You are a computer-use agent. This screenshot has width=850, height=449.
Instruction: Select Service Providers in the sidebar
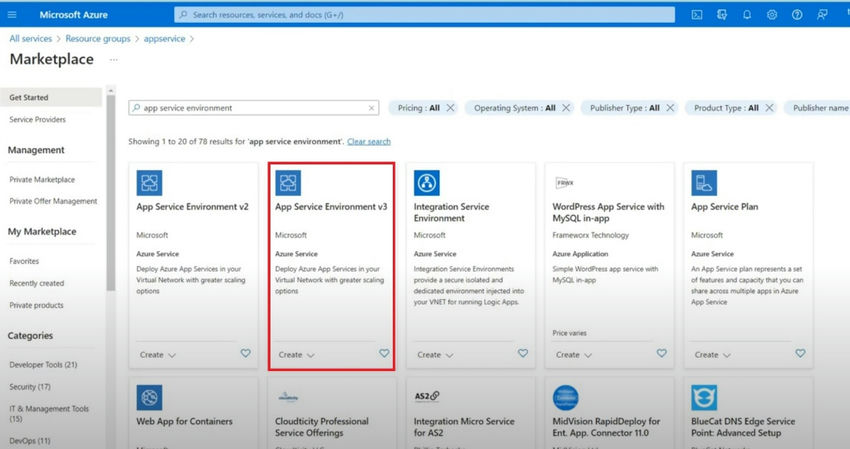37,119
